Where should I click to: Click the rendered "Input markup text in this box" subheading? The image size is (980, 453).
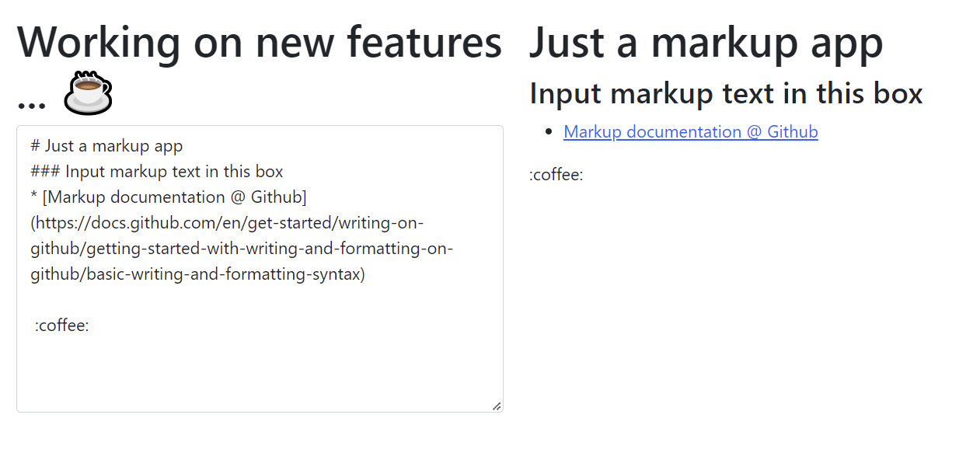725,94
